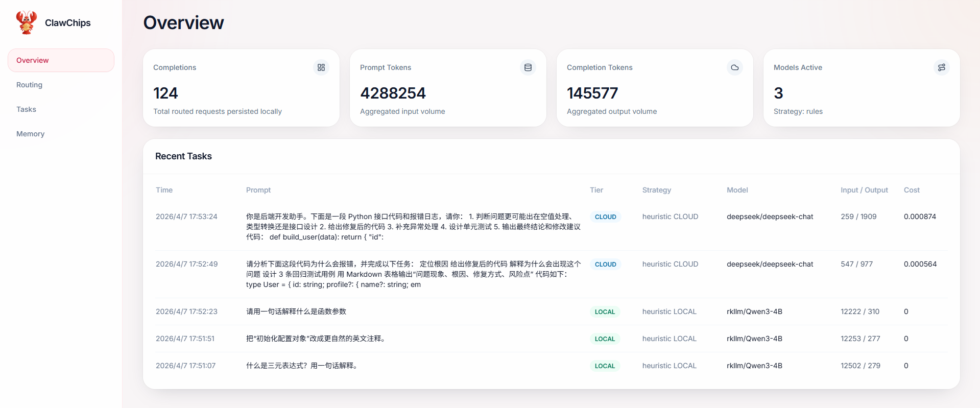The height and width of the screenshot is (408, 980).
Task: Click the LOCAL badge in the 17:51:51 row
Action: (605, 339)
